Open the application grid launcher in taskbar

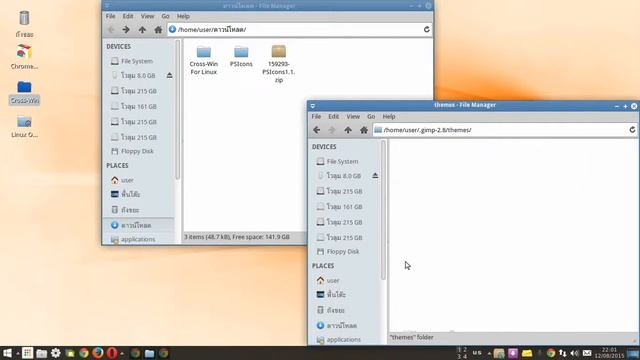(x=27, y=353)
